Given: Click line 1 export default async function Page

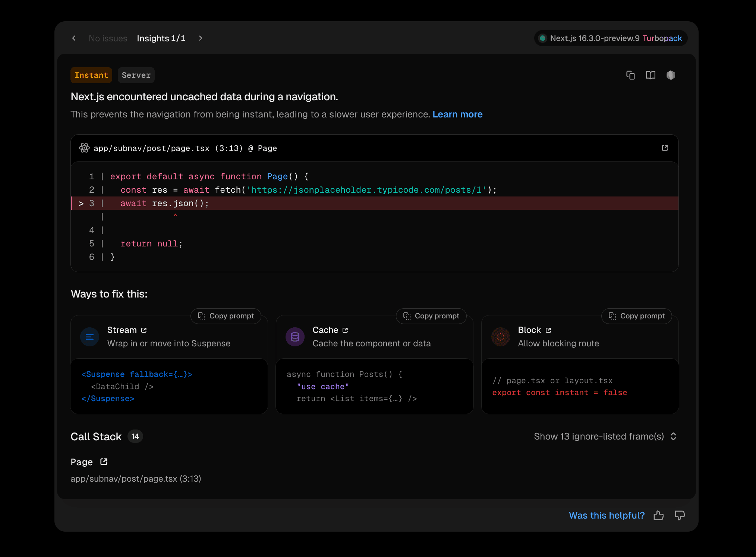Looking at the screenshot, I should pyautogui.click(x=209, y=176).
